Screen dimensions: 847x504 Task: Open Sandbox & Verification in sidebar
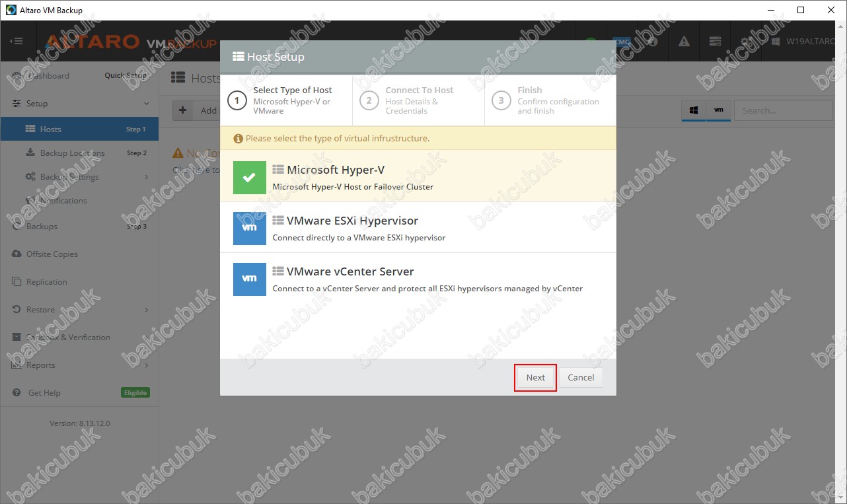pyautogui.click(x=79, y=337)
